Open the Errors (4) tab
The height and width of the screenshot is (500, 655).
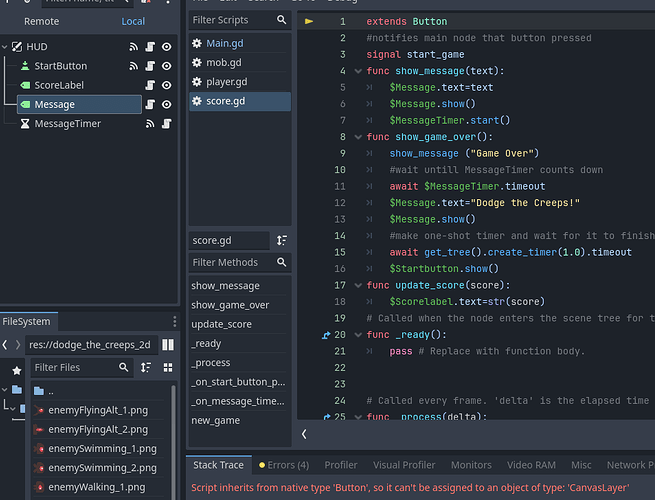[284, 465]
